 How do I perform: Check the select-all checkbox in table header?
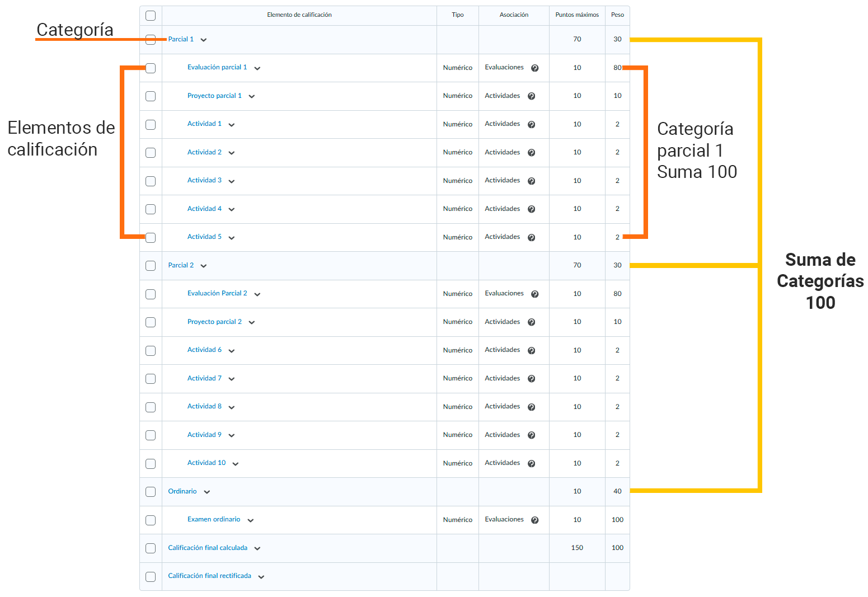click(151, 16)
